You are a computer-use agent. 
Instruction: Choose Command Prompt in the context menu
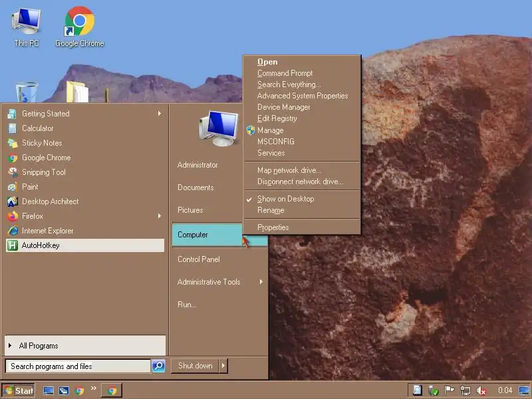(302, 73)
